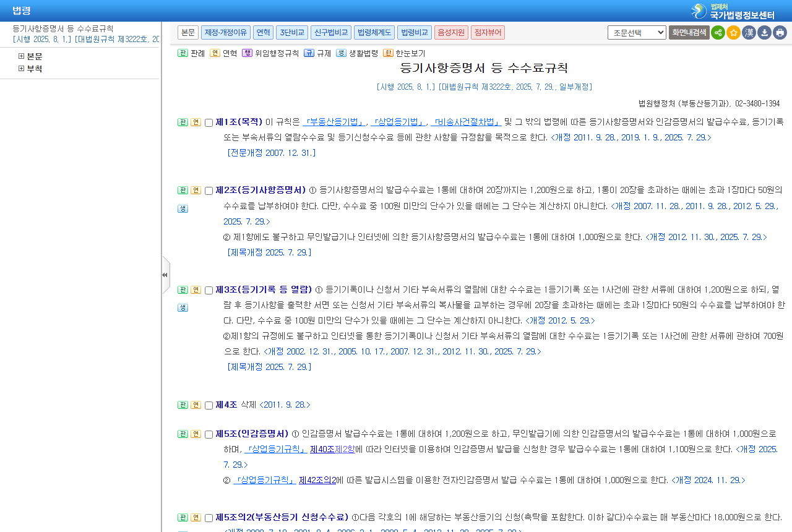Open 생활법령 icon under 제3조
Image resolution: width=792 pixels, height=532 pixels.
tap(183, 307)
